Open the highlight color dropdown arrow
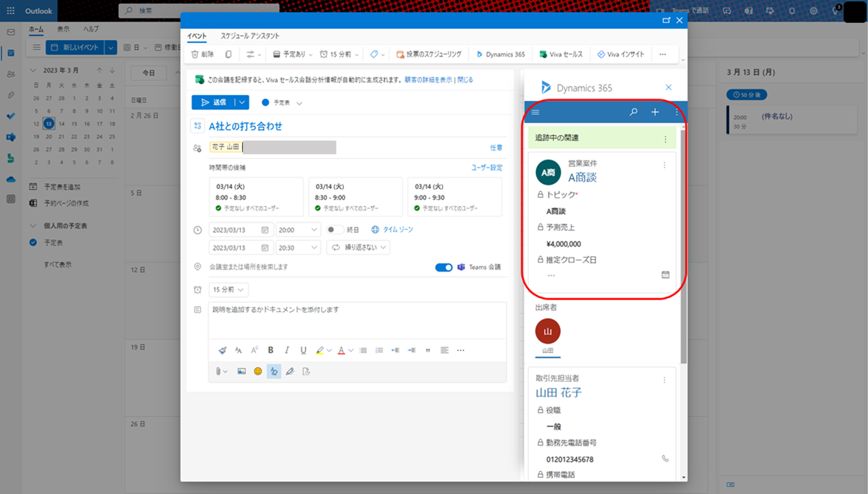Viewport: 868px width, 494px height. (x=329, y=350)
